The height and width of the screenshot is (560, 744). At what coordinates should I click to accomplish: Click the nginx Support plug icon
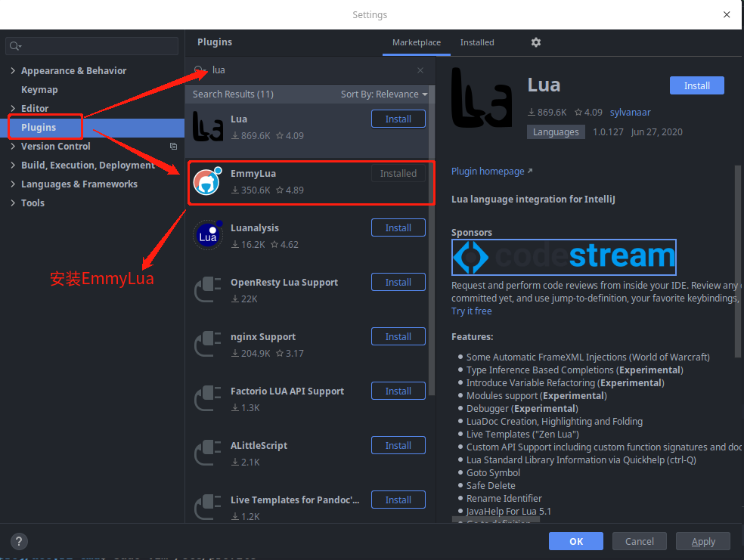[208, 344]
